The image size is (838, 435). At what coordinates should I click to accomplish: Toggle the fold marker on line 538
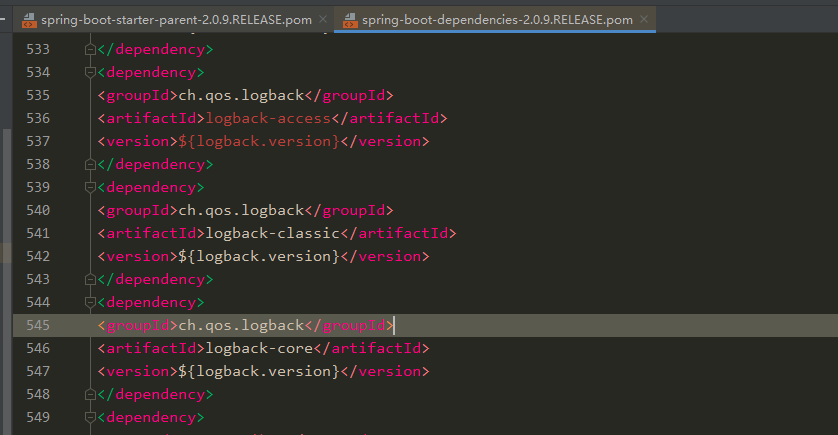(x=90, y=165)
